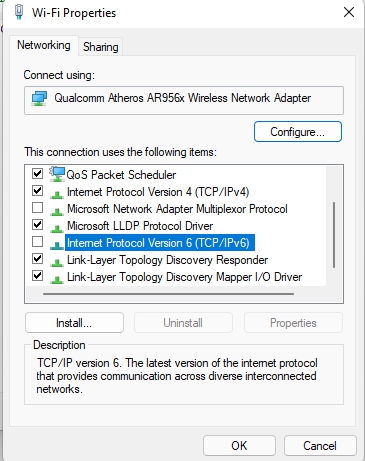Screen dimensions: 365x461
Task: Open the Networking tab
Action: pyautogui.click(x=44, y=45)
